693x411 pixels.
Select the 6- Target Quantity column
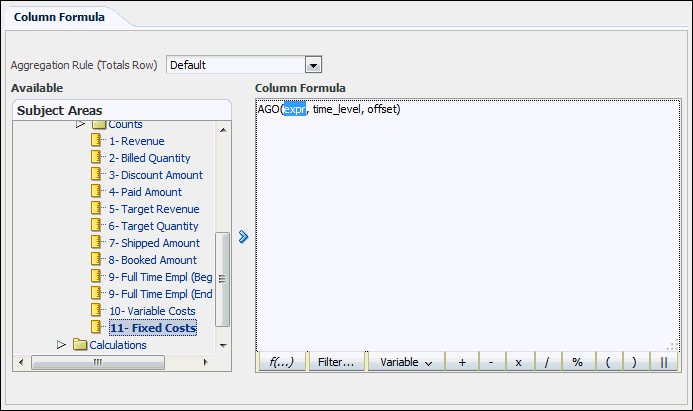coord(153,226)
